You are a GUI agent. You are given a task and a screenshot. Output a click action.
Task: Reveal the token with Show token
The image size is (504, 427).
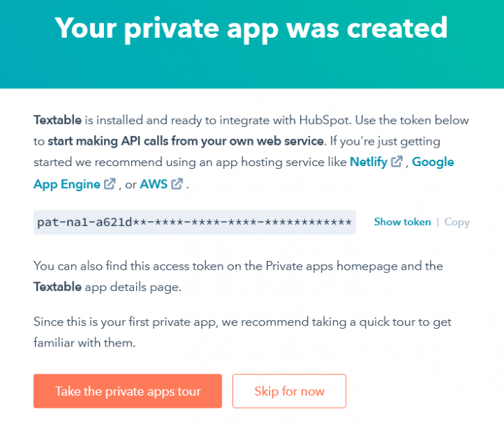402,222
